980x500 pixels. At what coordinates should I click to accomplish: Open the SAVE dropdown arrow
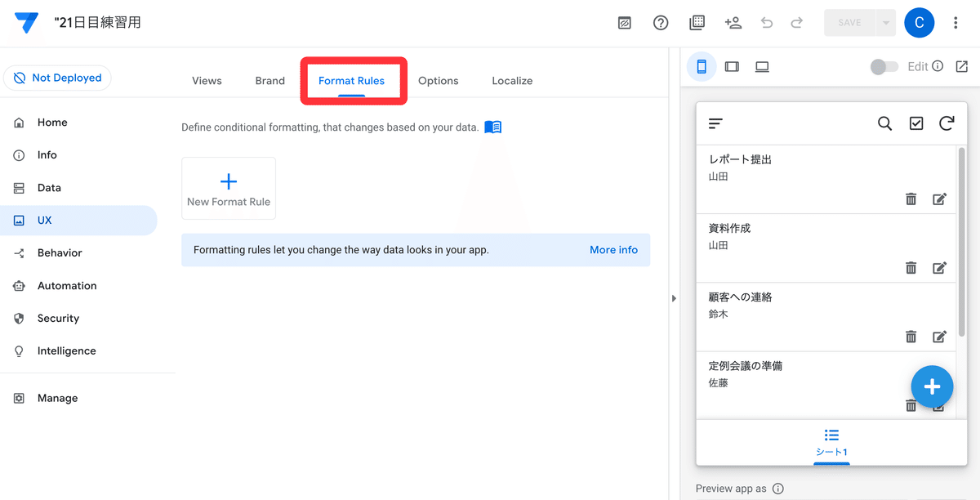(x=884, y=23)
